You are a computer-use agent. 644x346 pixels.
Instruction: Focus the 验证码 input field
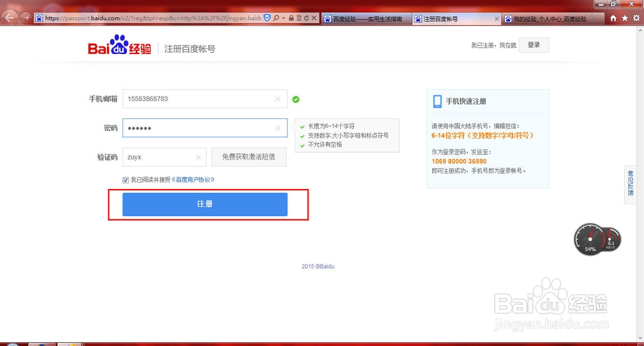click(164, 157)
